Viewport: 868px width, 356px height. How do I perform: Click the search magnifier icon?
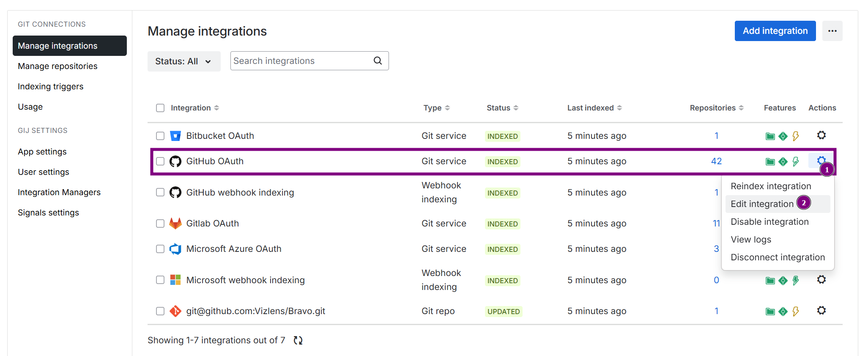[378, 61]
